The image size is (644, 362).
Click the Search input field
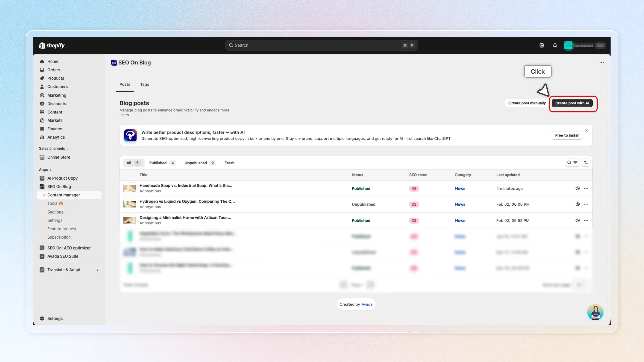(322, 45)
